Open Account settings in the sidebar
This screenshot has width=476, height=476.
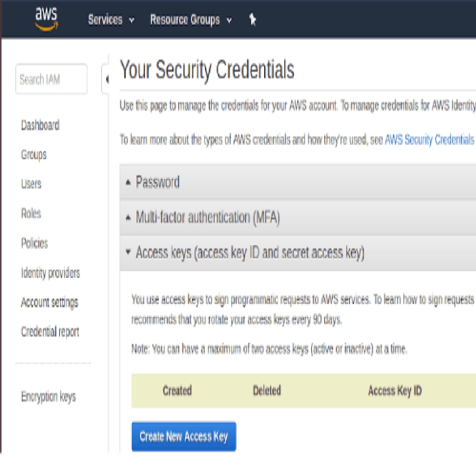(x=49, y=302)
